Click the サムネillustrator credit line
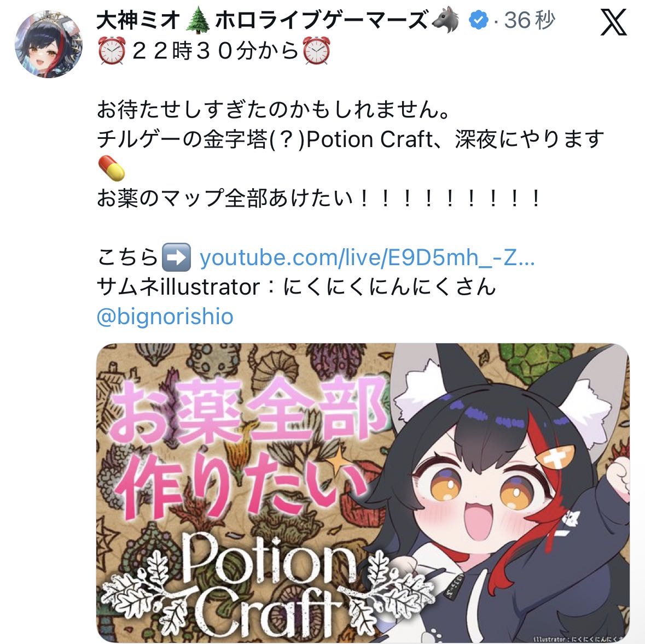The height and width of the screenshot is (644, 645). tap(296, 286)
